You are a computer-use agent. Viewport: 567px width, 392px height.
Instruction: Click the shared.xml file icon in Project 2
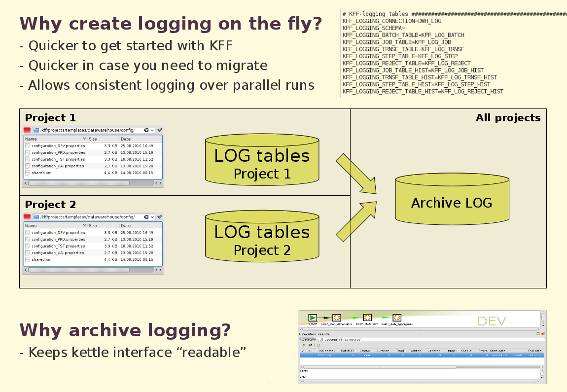(x=27, y=260)
